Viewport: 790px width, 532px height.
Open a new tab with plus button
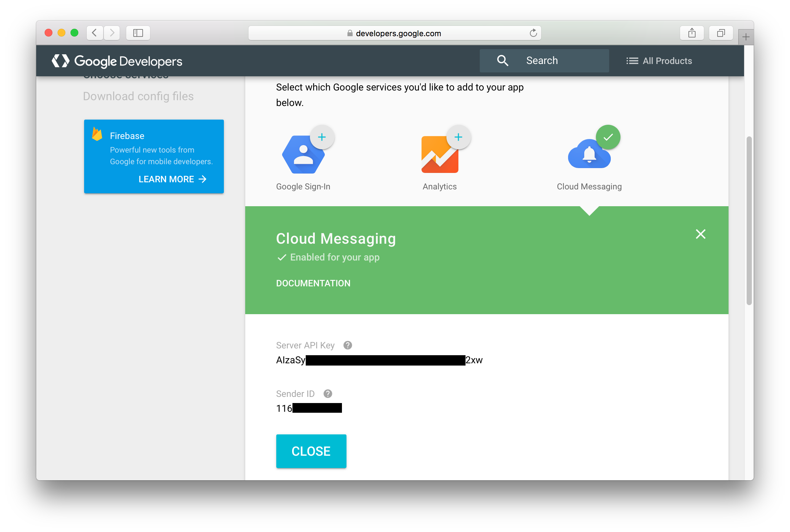746,37
